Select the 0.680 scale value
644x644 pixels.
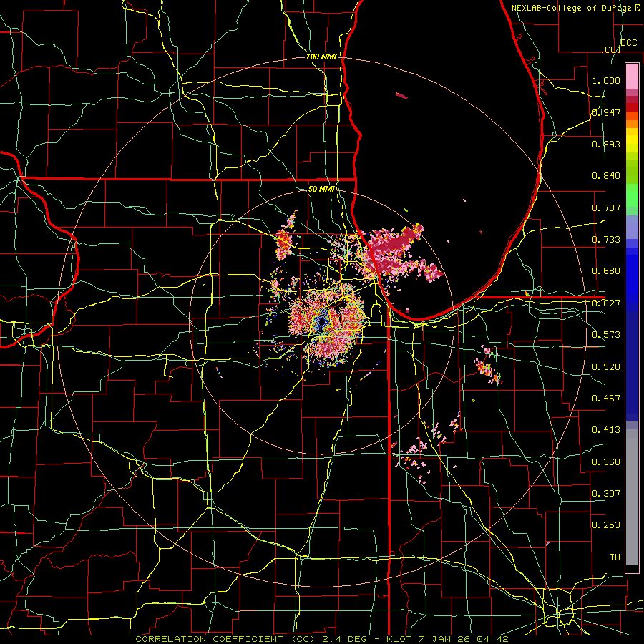[606, 271]
